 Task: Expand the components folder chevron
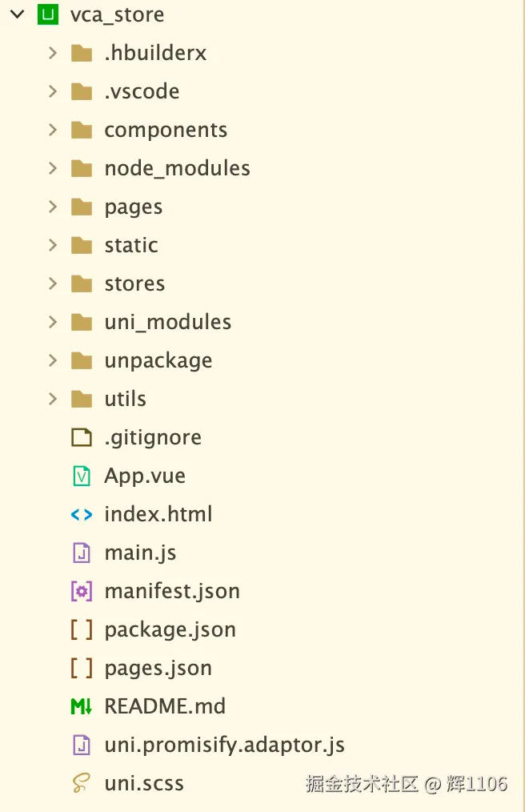53,130
